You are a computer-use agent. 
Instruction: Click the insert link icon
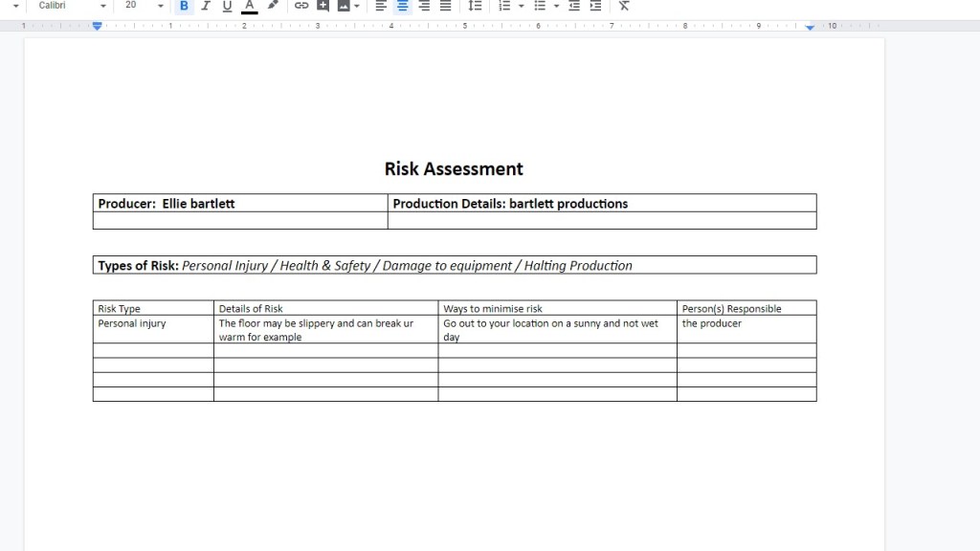click(x=301, y=6)
